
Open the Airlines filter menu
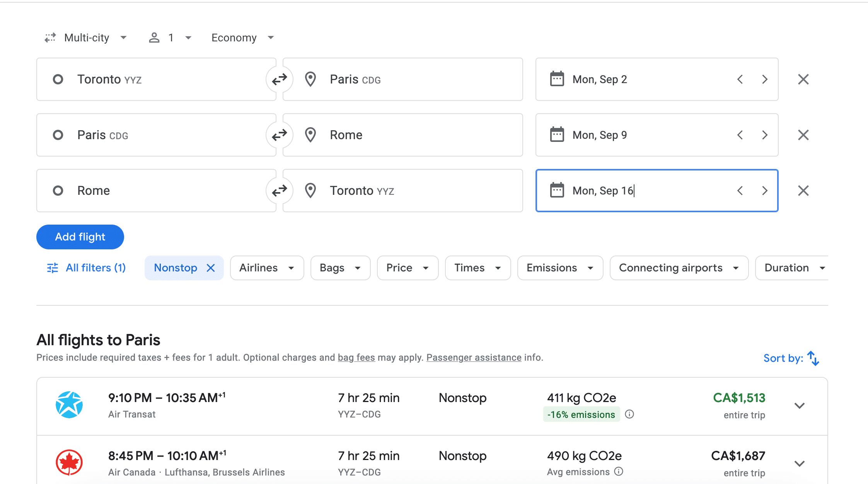pyautogui.click(x=267, y=268)
